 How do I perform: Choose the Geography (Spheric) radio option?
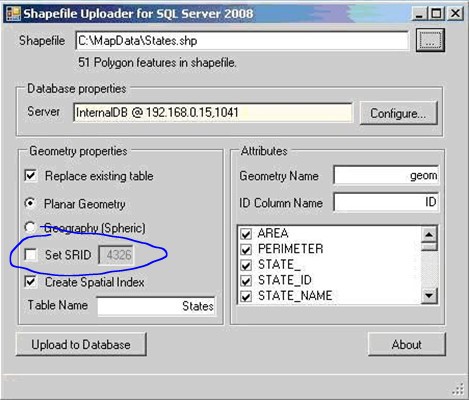[30, 227]
